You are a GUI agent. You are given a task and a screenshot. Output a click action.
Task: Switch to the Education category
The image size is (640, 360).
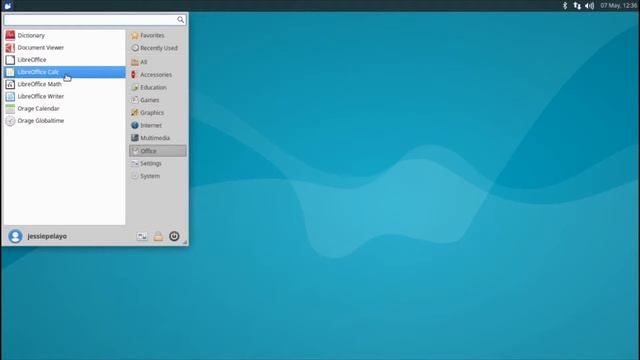tap(158, 87)
